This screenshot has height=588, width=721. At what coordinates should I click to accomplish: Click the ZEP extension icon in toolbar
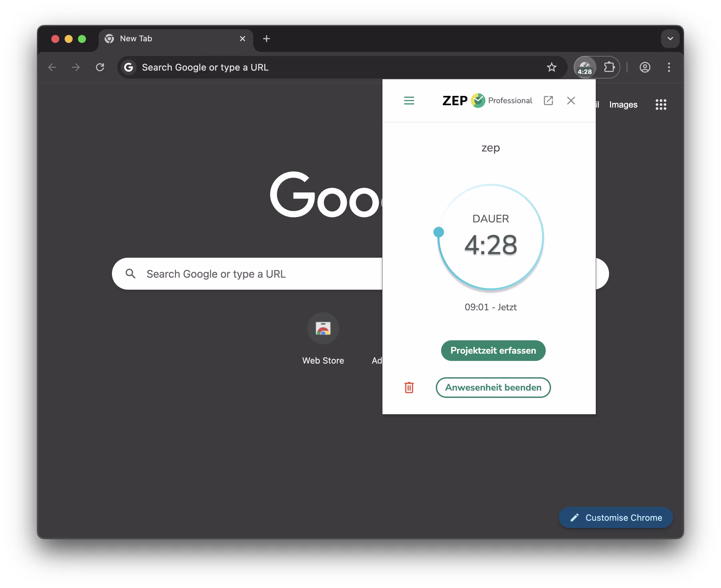[x=585, y=67]
